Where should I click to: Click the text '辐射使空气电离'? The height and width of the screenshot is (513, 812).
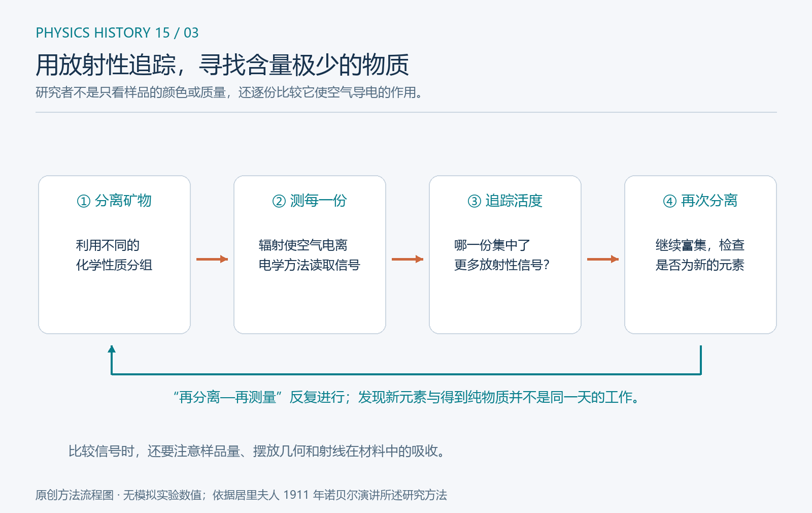[x=303, y=245]
